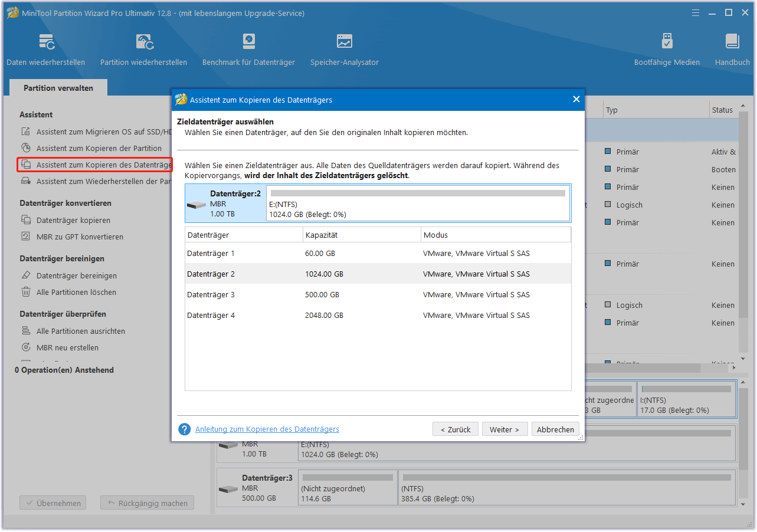Start Assistent zum Wiederherstellen der Partition
The image size is (757, 532).
coord(96,182)
